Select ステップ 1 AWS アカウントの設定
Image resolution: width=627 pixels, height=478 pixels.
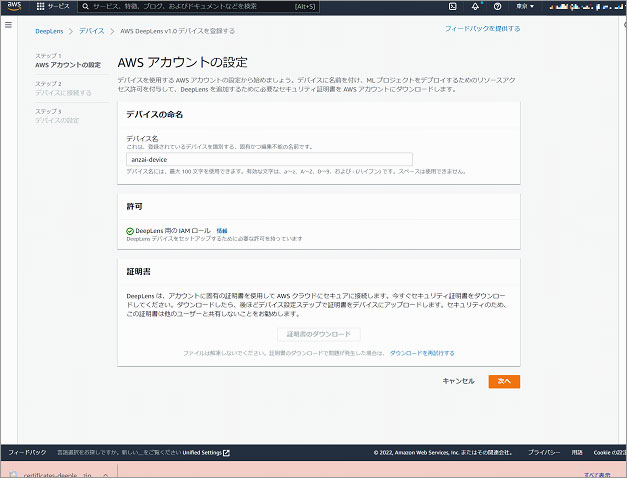pyautogui.click(x=68, y=61)
